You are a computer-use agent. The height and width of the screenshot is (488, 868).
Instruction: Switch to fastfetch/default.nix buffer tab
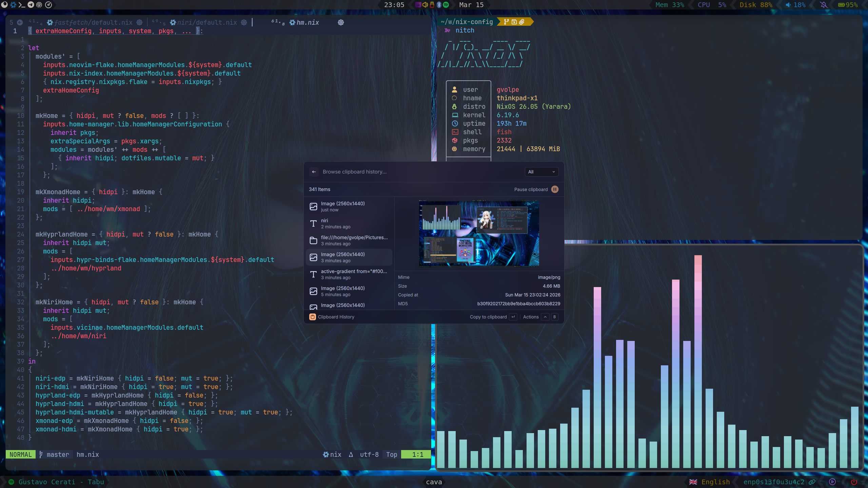(x=93, y=22)
